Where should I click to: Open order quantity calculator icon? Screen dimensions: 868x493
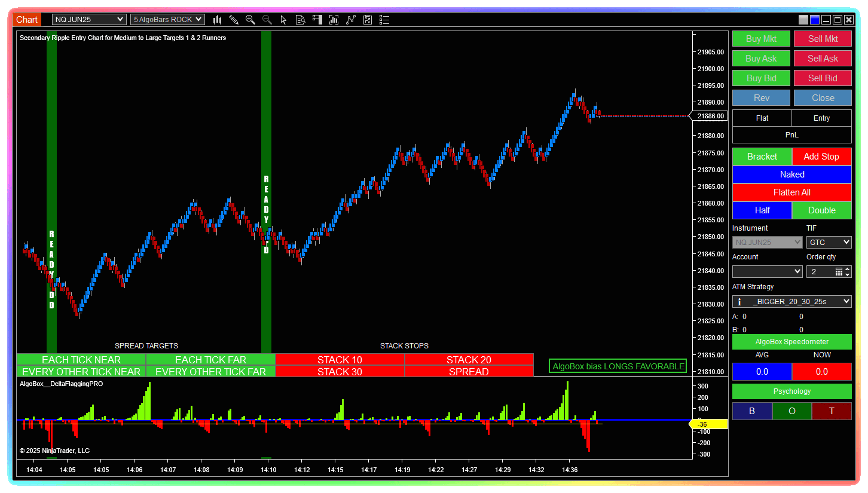pos(839,272)
